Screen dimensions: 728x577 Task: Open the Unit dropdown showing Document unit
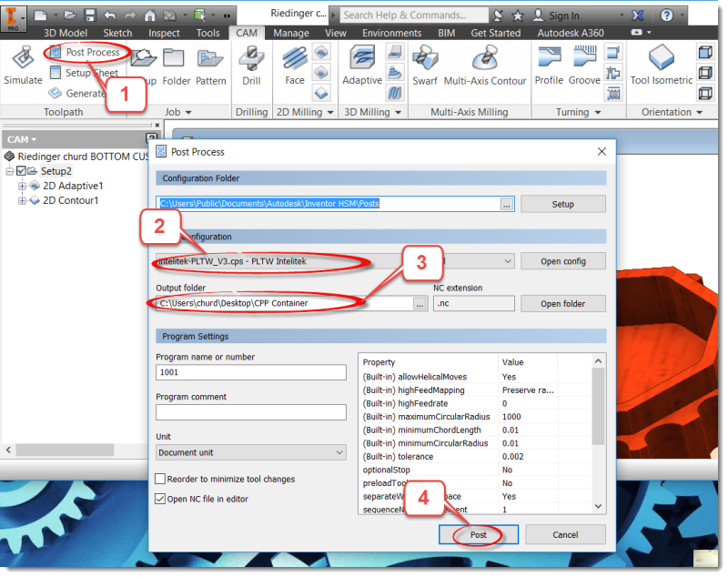pos(250,452)
